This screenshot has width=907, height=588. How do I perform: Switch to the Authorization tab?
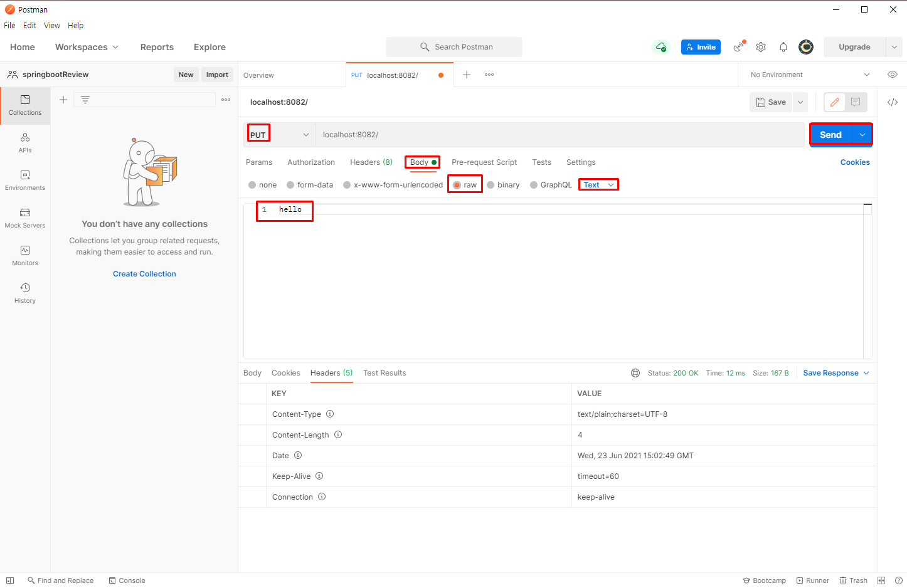[311, 162]
